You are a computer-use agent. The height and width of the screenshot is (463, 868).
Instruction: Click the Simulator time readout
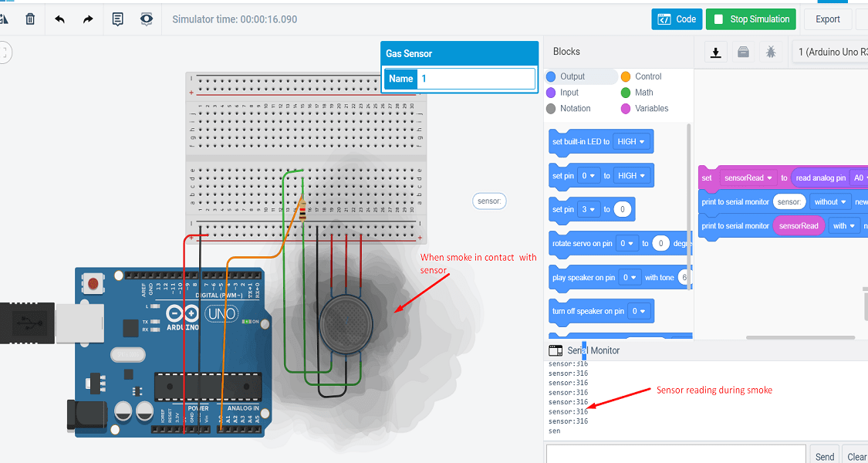(x=235, y=19)
